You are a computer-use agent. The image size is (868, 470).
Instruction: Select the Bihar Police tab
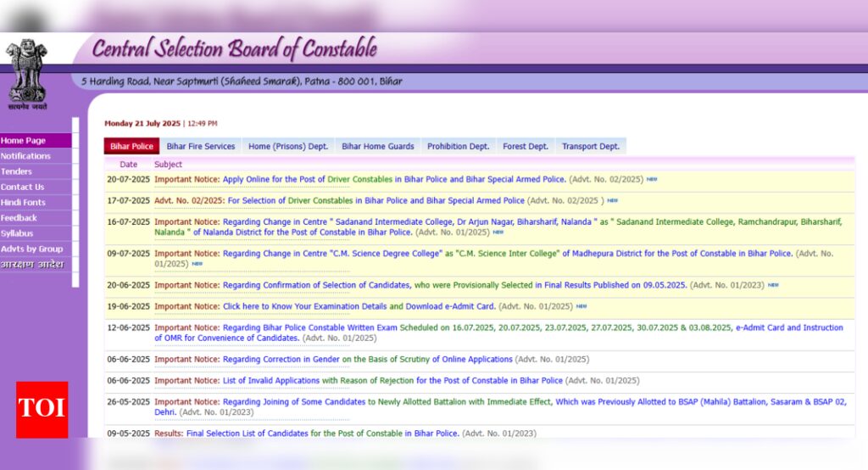click(x=131, y=146)
